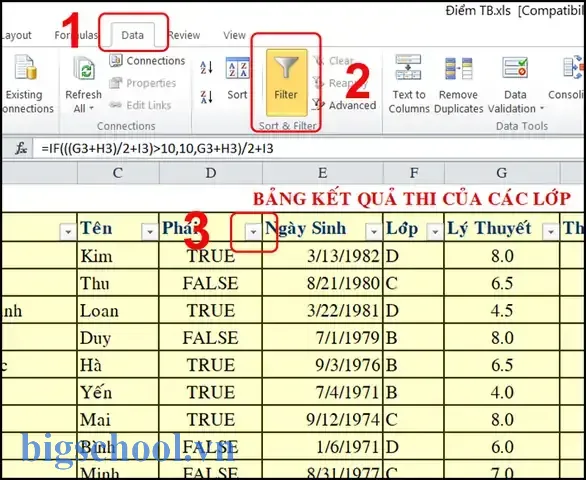Image resolution: width=586 pixels, height=480 pixels.
Task: Select FALSE cell in Thu's row
Action: (x=211, y=283)
